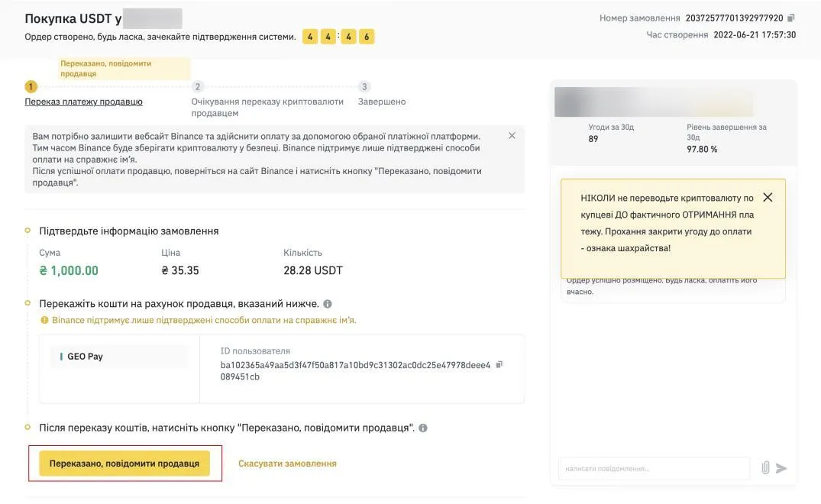Send the chat message with arrow icon
Image resolution: width=821 pixels, height=504 pixels.
click(x=781, y=468)
